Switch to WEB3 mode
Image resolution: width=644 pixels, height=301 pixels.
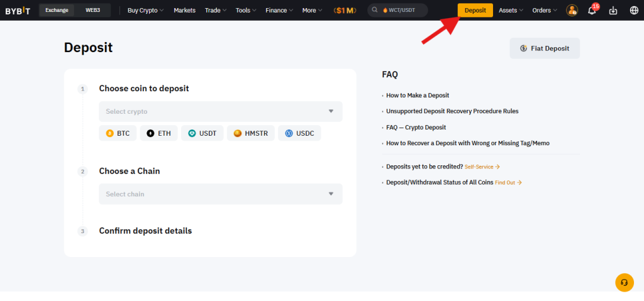[93, 10]
